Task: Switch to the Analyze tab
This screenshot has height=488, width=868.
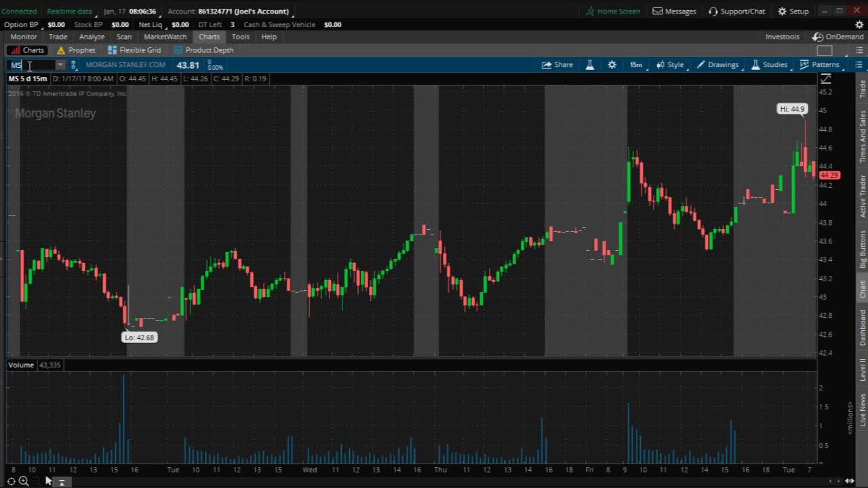Action: click(92, 37)
